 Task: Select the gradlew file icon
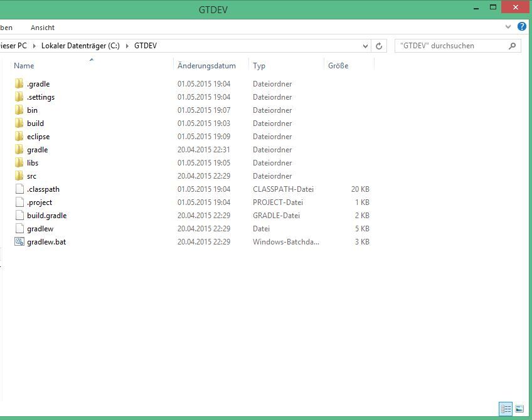point(19,228)
